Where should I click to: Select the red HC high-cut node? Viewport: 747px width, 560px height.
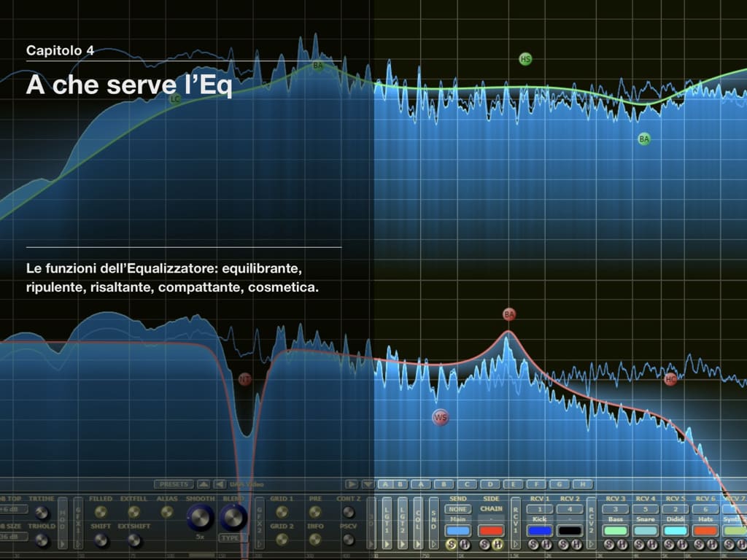tap(670, 379)
